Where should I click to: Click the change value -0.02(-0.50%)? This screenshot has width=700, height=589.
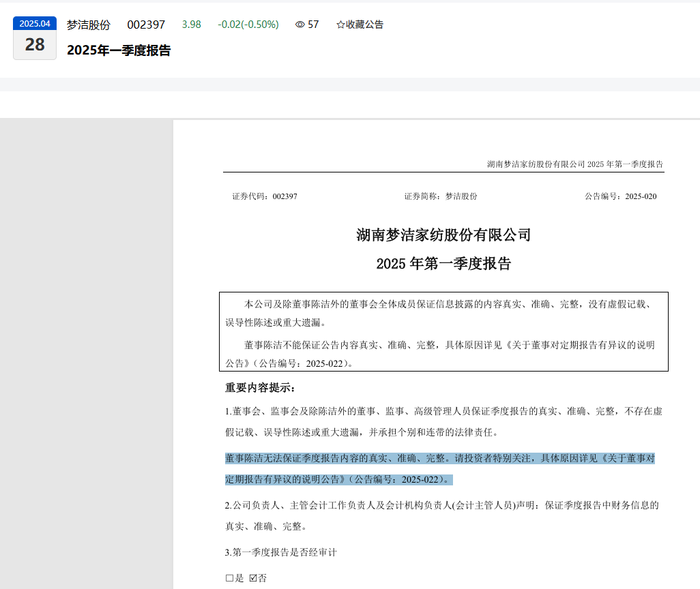tap(248, 25)
